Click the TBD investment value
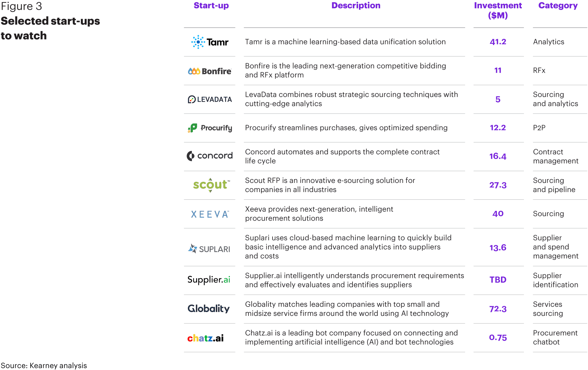The width and height of the screenshot is (588, 370). 498,280
